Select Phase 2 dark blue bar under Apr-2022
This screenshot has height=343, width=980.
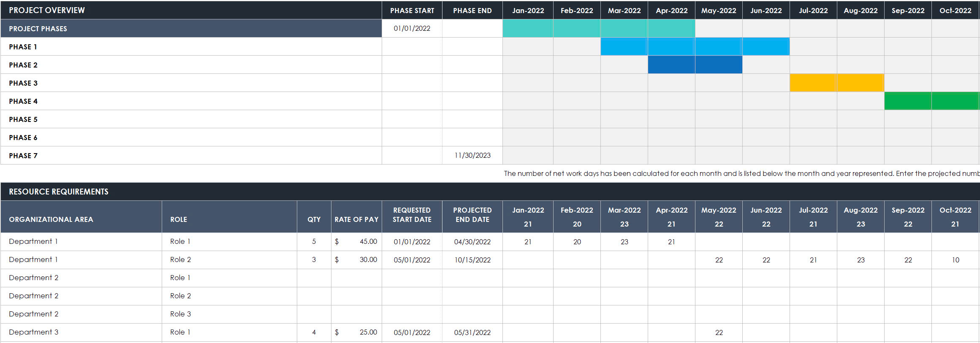(671, 65)
